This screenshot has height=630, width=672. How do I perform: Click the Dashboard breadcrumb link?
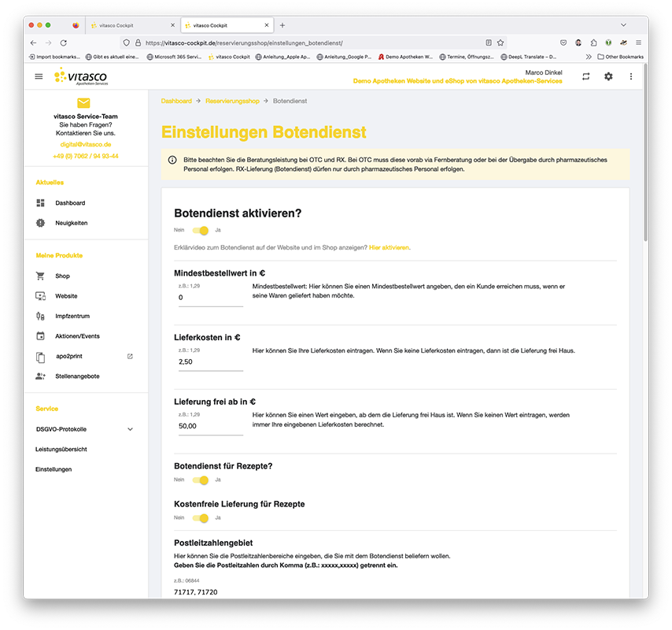pos(176,101)
